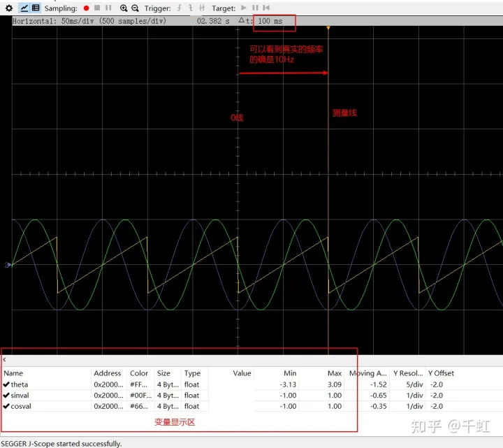Image resolution: width=503 pixels, height=448 pixels.
Task: Uncheck the sinval variable
Action: [x=6, y=396]
